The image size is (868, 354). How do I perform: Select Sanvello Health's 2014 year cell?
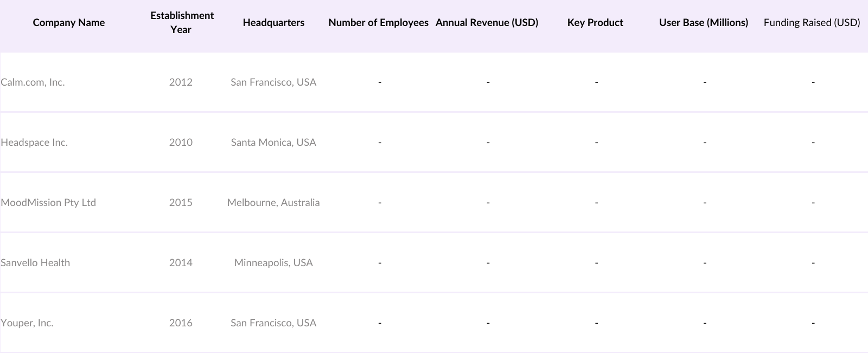[181, 263]
